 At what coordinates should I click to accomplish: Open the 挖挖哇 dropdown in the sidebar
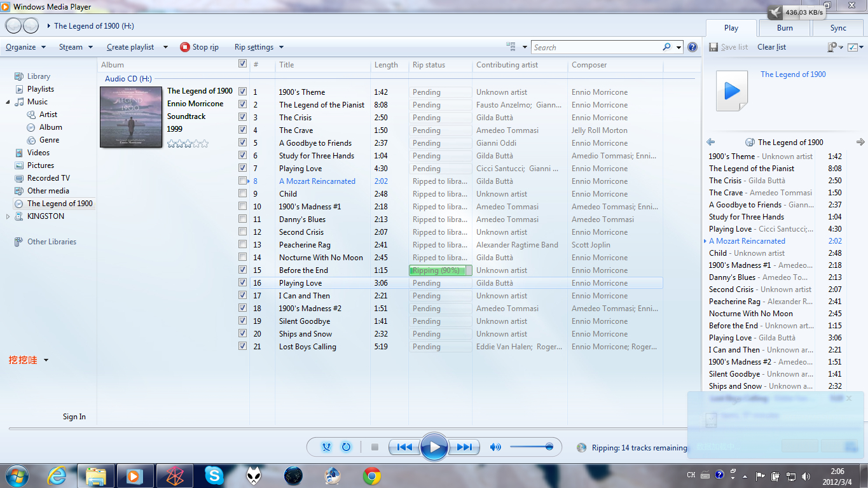click(46, 360)
